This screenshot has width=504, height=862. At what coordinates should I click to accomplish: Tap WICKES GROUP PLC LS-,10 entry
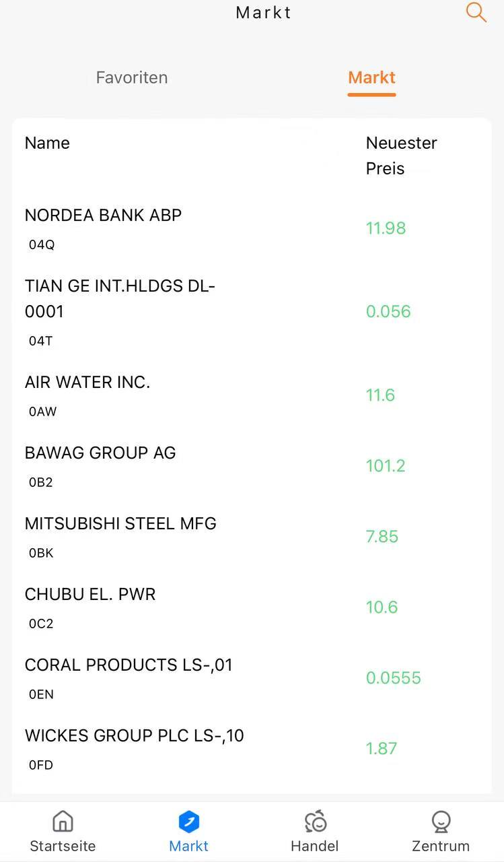[x=135, y=736]
